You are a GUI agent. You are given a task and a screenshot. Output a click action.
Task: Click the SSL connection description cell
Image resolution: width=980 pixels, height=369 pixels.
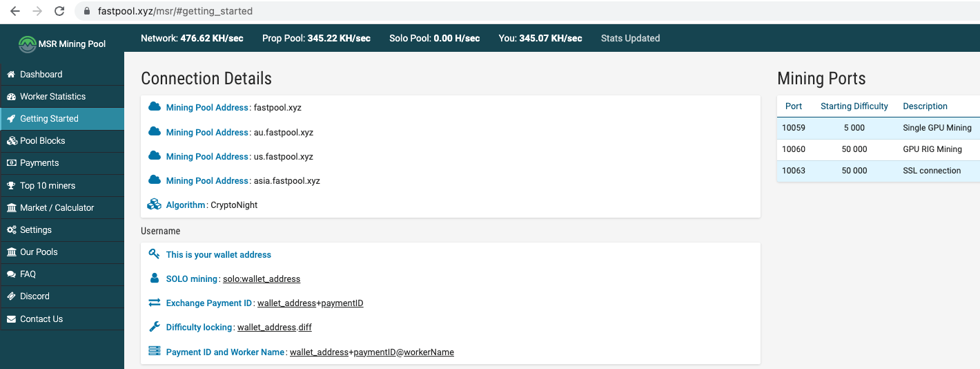[x=932, y=171]
